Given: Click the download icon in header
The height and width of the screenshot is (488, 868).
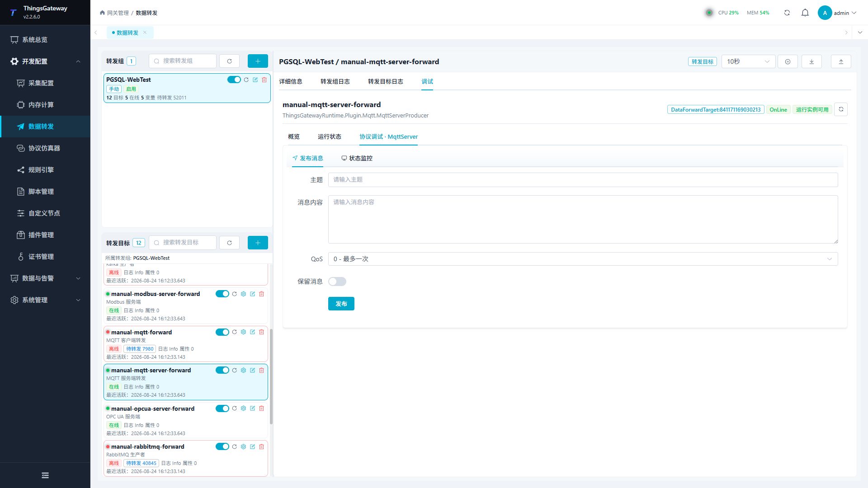Looking at the screenshot, I should pos(811,61).
